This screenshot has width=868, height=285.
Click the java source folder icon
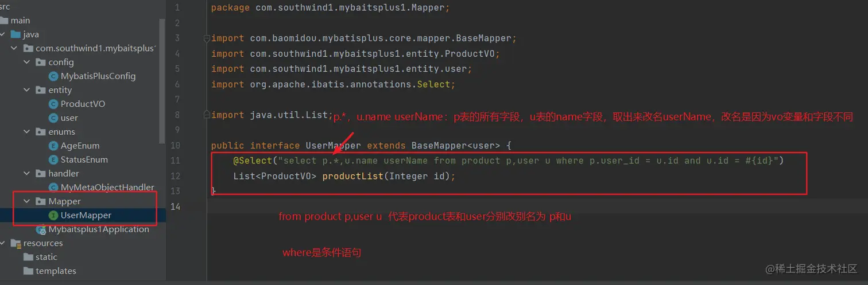click(15, 34)
